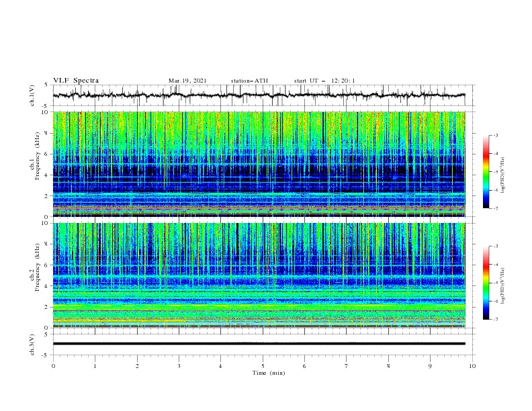Click inside the ch.1 spectrogram panel

pos(259,164)
